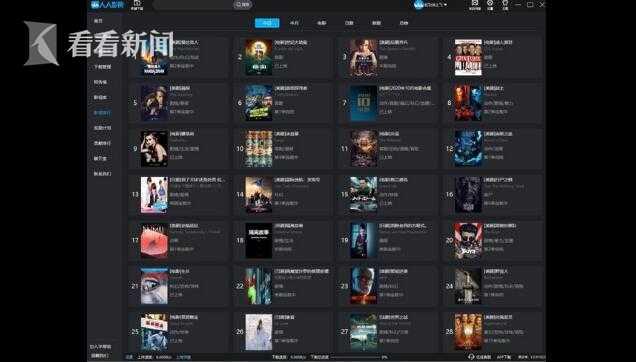This screenshot has height=362, width=636.
Task: Open the poster of entry ranked 12
Action: pos(468,149)
